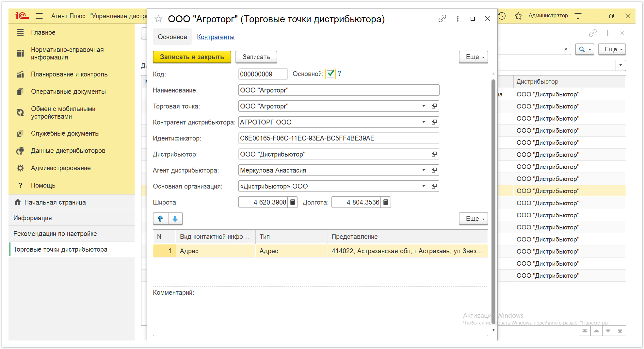
Task: Toggle the Основной checkbox
Action: coord(330,74)
